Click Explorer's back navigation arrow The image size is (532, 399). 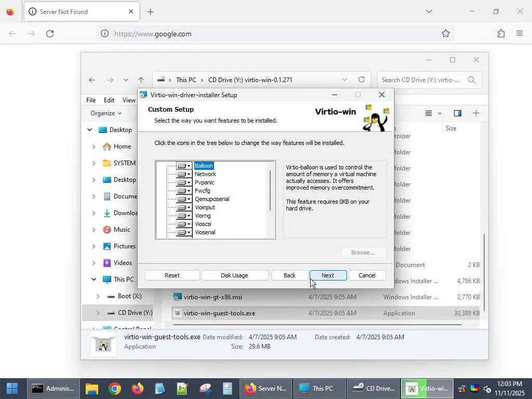pyautogui.click(x=91, y=80)
